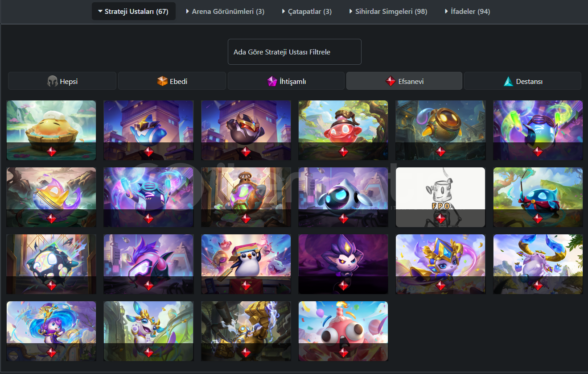Choose the purple-haired cat on dark purple background

click(x=343, y=264)
